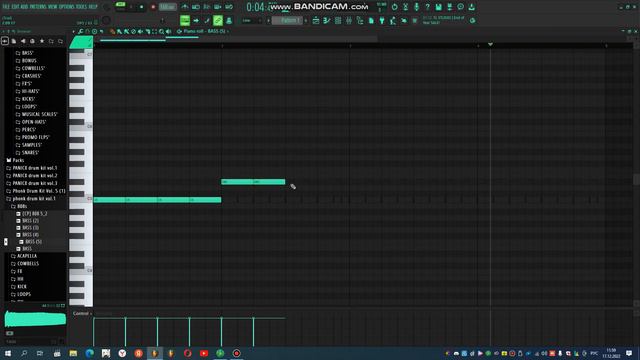The image size is (640, 360).
Task: Open the Channel rack icon
Action: point(338,20)
